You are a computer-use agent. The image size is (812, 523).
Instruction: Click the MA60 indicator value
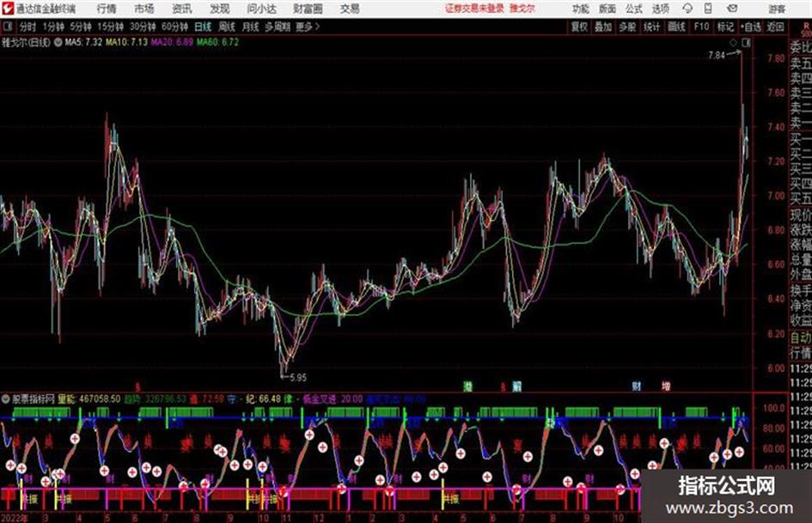coord(217,42)
